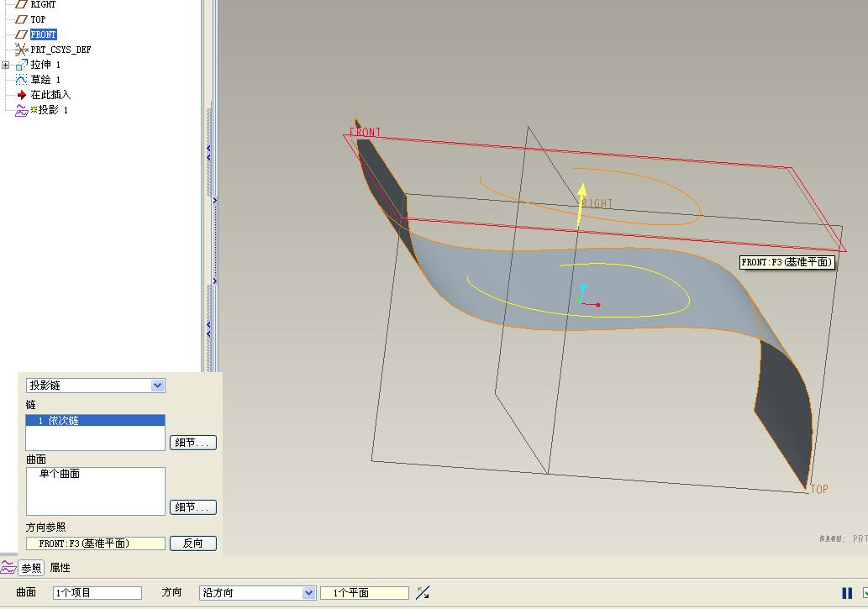Select the 草绘 1 sketch feature

(x=45, y=80)
